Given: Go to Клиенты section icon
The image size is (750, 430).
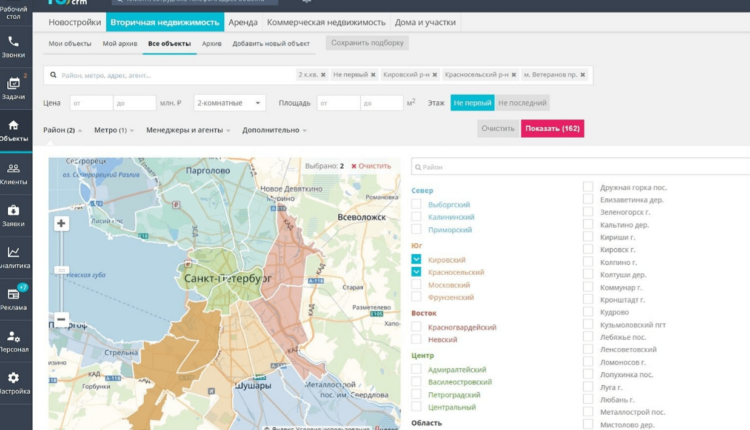Looking at the screenshot, I should pyautogui.click(x=14, y=173).
